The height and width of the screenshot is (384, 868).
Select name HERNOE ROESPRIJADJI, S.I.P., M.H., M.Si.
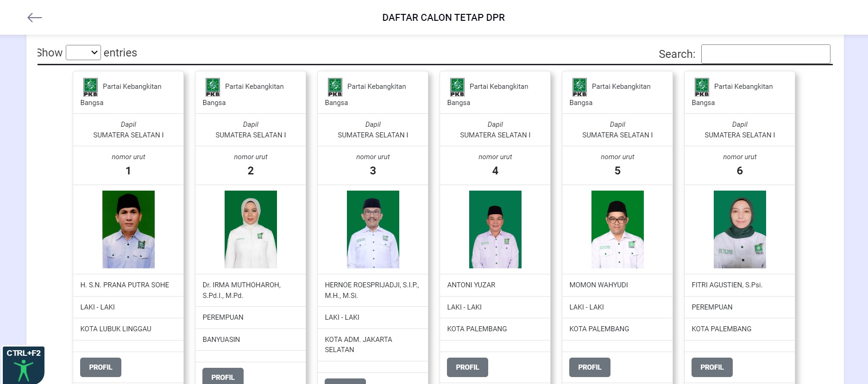372,290
